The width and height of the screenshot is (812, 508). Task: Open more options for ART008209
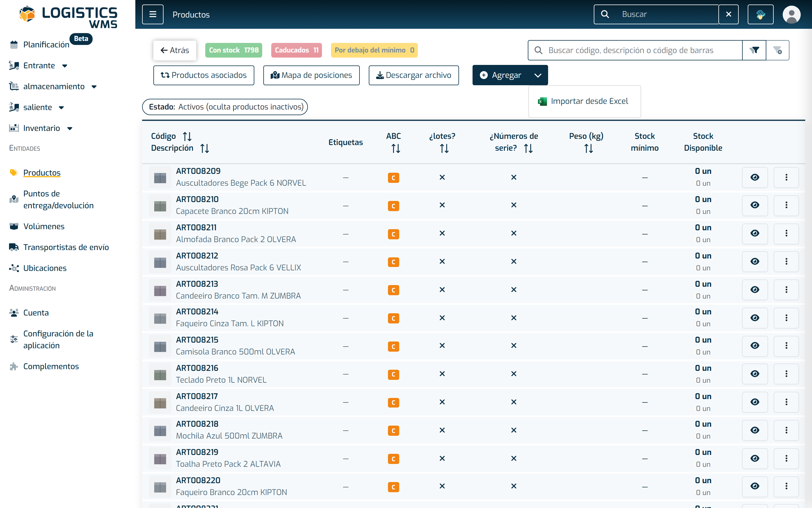point(786,178)
